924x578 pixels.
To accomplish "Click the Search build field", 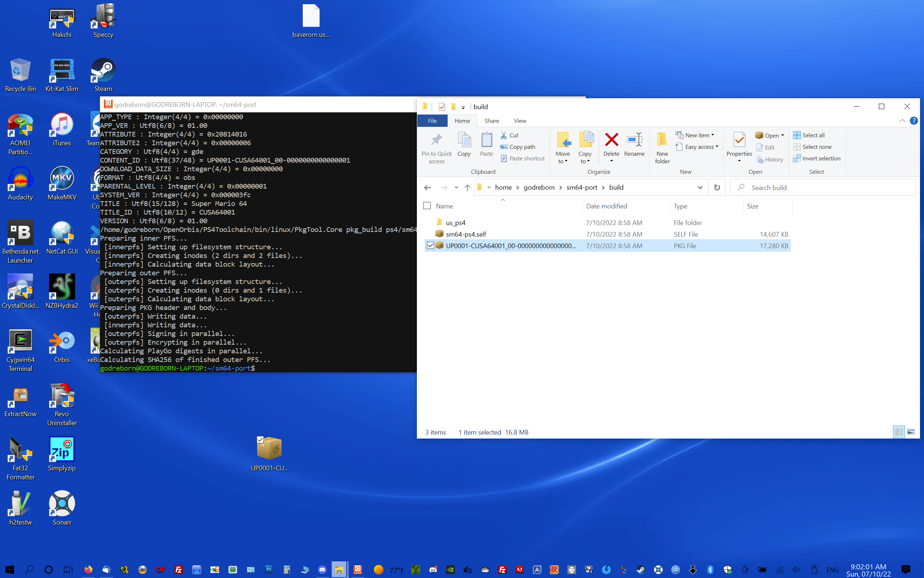I will pyautogui.click(x=822, y=187).
